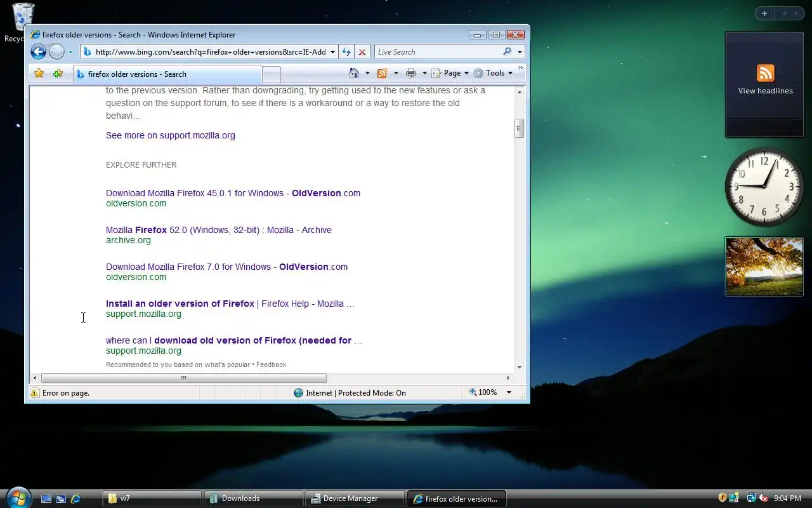Go to the Home page icon
The width and height of the screenshot is (812, 508).
pyautogui.click(x=354, y=73)
